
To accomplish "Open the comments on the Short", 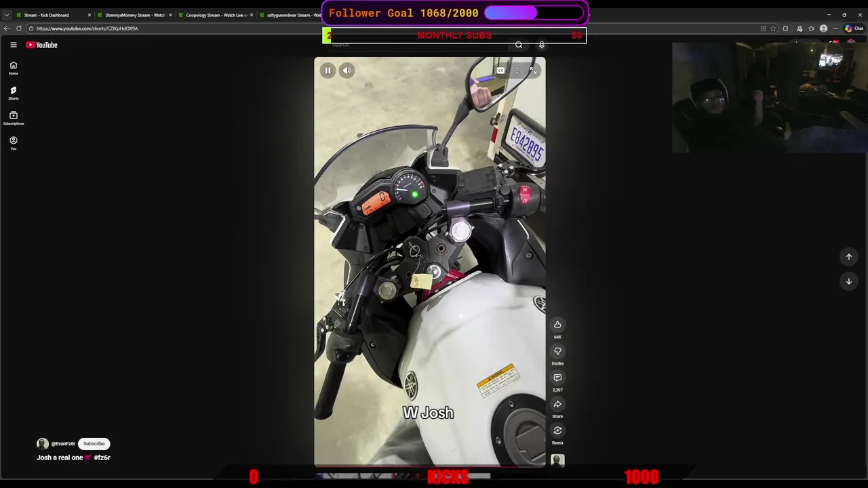I will click(x=557, y=378).
